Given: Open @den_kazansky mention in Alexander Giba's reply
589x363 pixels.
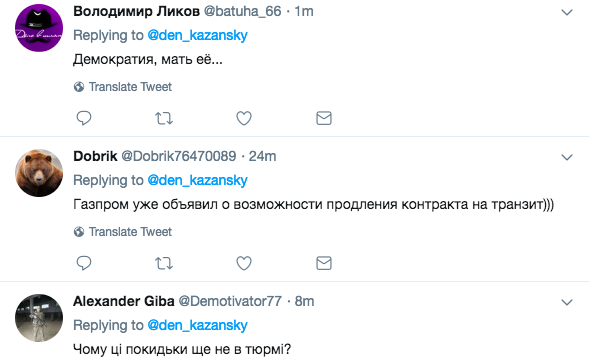Looking at the screenshot, I should 198,325.
